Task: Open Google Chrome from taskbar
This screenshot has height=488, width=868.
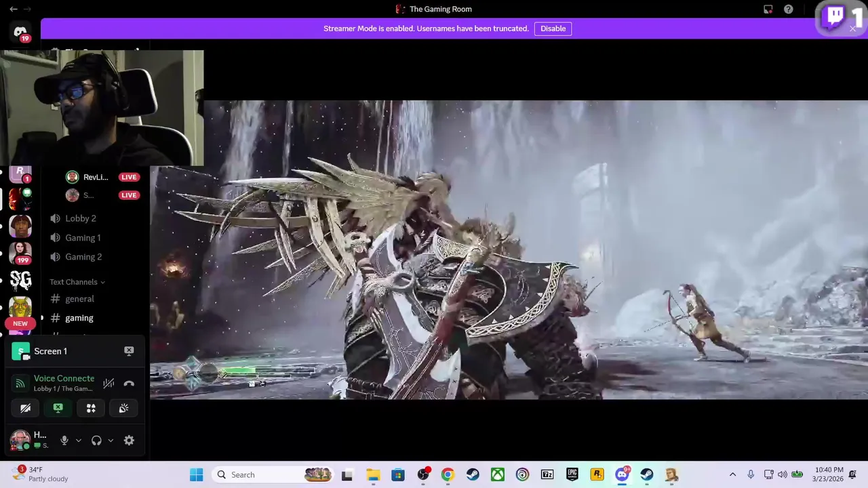Action: [x=448, y=474]
